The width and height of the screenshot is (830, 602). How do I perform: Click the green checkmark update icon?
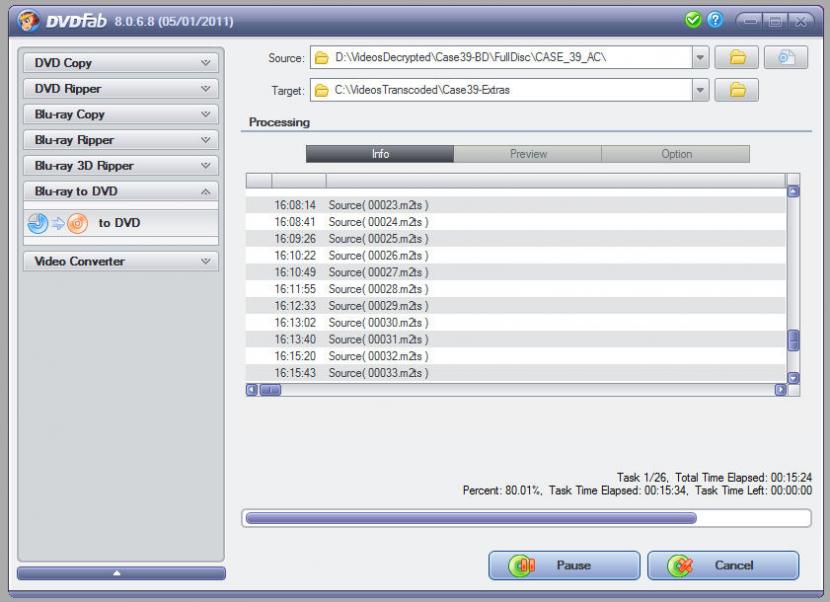coord(693,20)
